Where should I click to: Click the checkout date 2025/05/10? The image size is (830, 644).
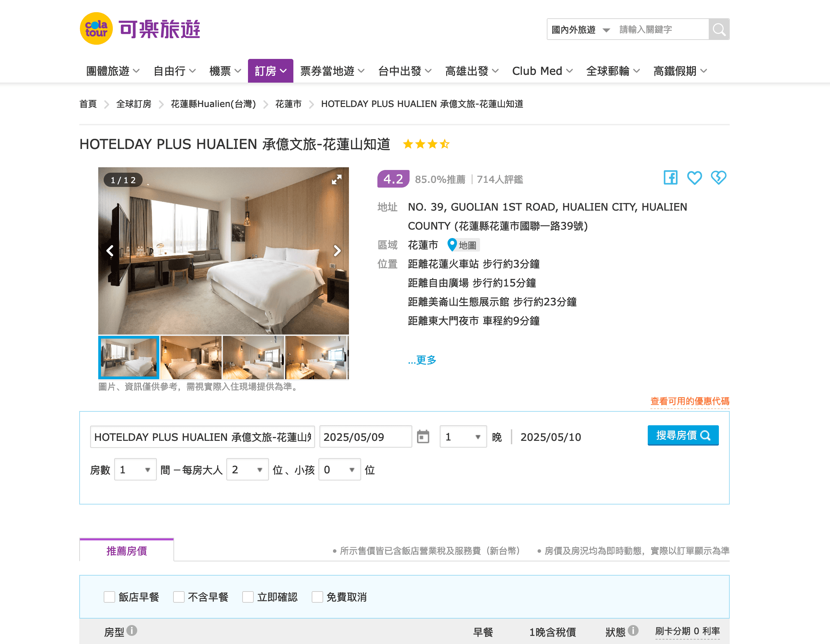(550, 437)
